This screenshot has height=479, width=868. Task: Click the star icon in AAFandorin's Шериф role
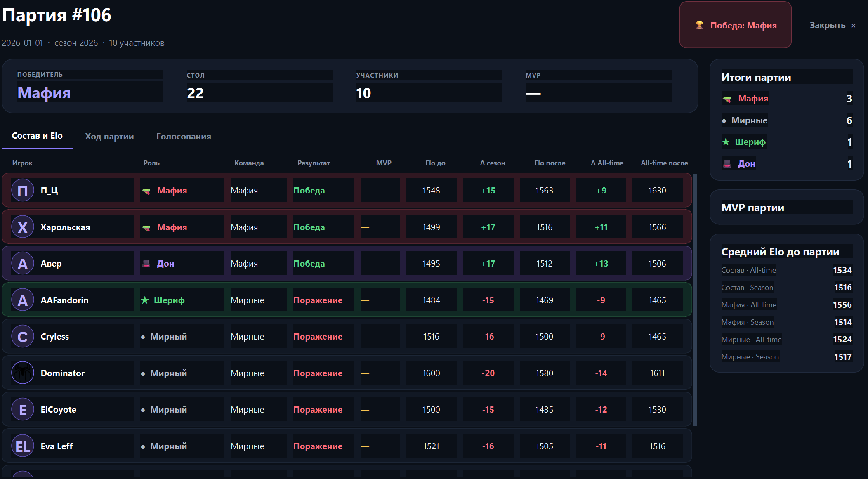[145, 300]
